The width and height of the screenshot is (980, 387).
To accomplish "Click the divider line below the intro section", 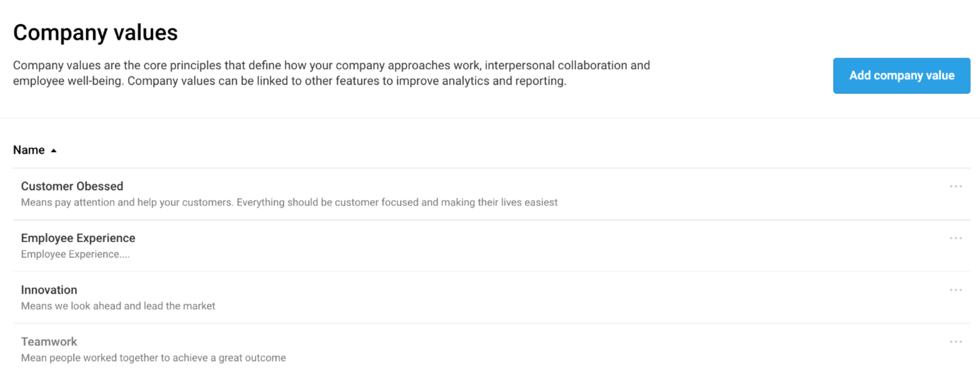I will [490, 118].
